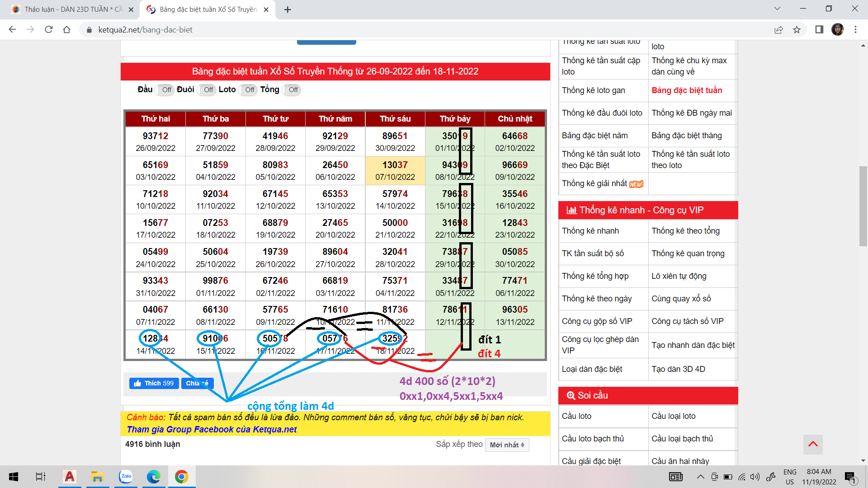Enable the Tổng toggle

point(292,90)
